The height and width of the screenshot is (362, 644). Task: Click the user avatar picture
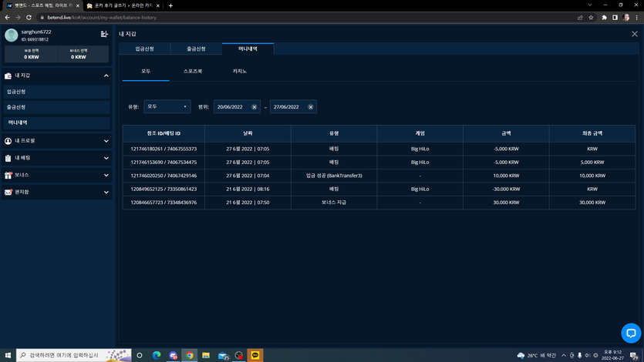[11, 35]
